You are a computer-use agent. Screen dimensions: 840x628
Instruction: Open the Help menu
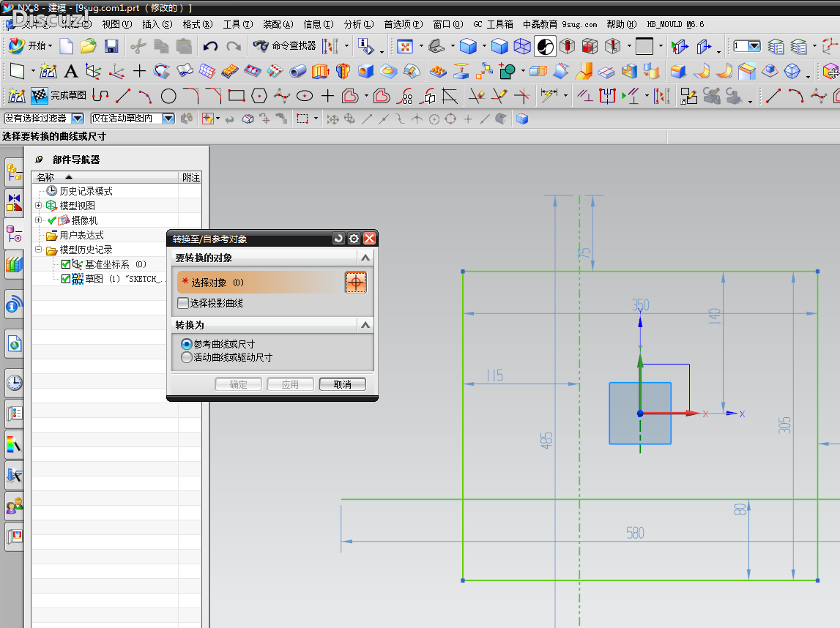coord(622,24)
